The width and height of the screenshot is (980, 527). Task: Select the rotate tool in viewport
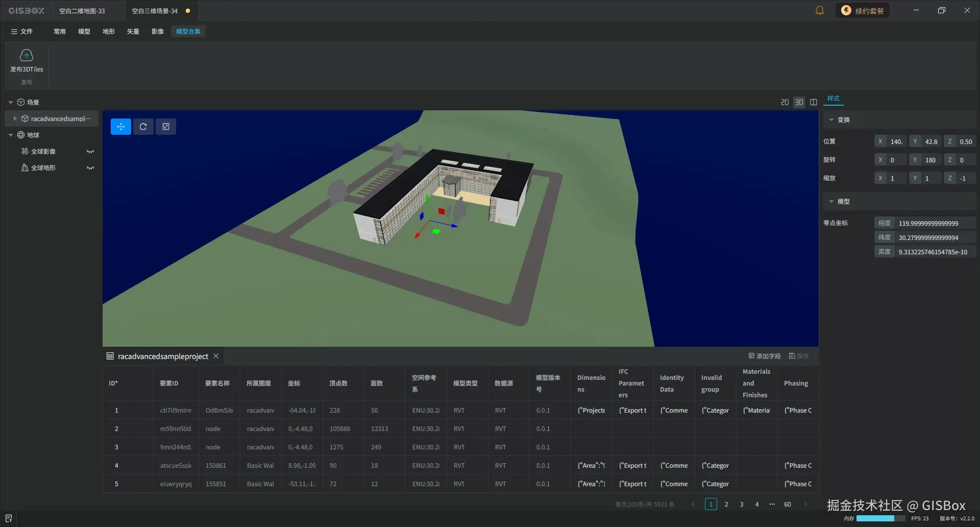click(x=143, y=127)
